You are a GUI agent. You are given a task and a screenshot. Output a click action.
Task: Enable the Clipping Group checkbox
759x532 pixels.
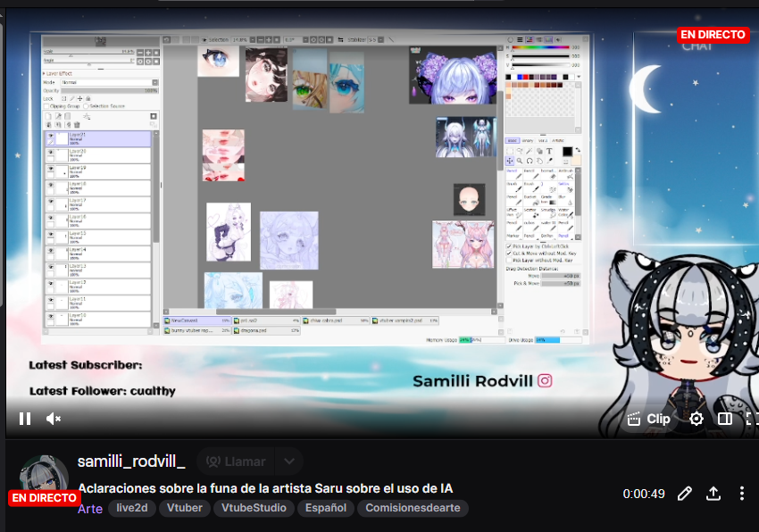(x=46, y=106)
